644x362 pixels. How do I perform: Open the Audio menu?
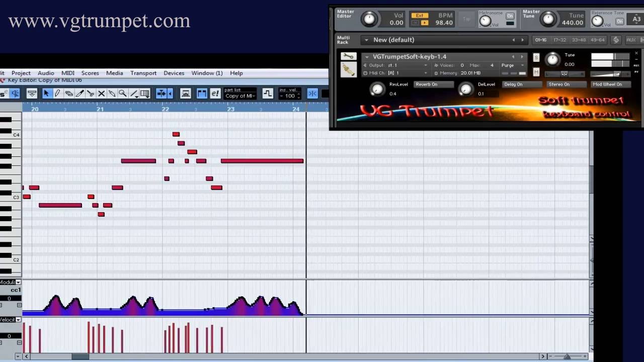[46, 73]
